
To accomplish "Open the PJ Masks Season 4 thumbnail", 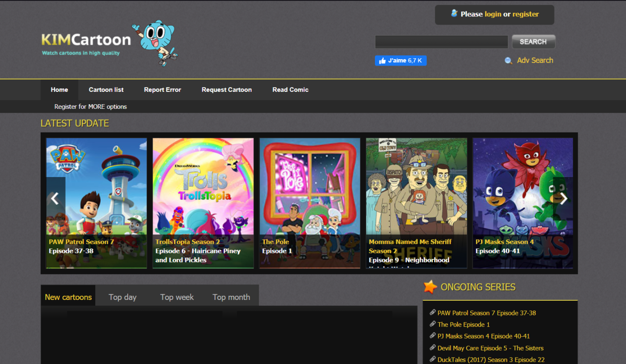I will point(523,203).
